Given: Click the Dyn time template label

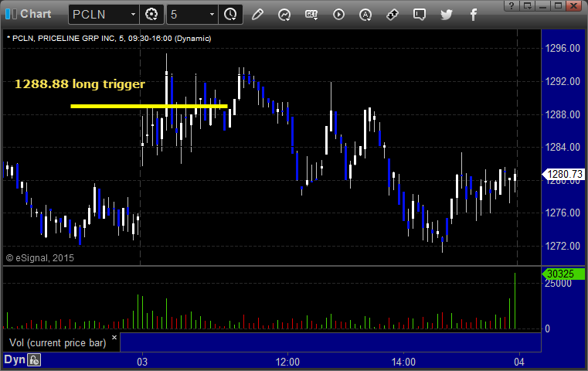Looking at the screenshot, I should [14, 359].
